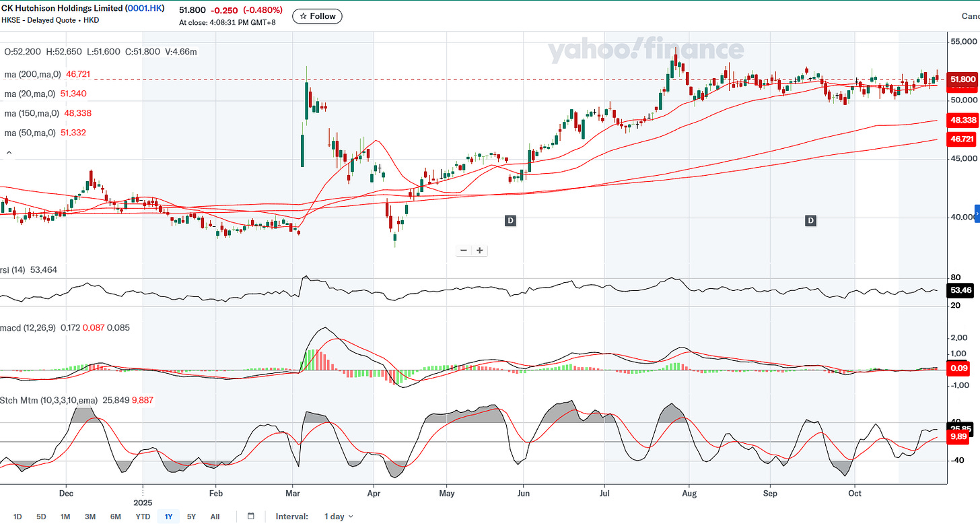The width and height of the screenshot is (980, 528).
Task: Open the Interval 1 day dropdown
Action: point(338,517)
